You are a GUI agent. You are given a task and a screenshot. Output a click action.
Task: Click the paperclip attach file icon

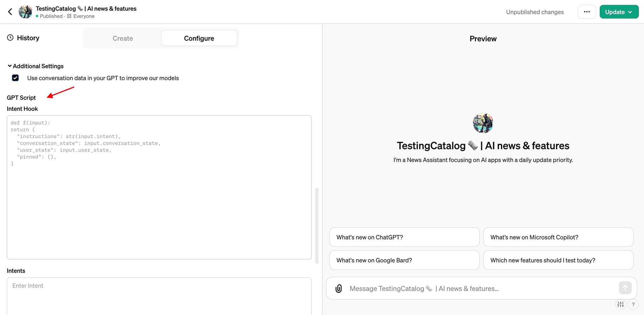coord(339,289)
